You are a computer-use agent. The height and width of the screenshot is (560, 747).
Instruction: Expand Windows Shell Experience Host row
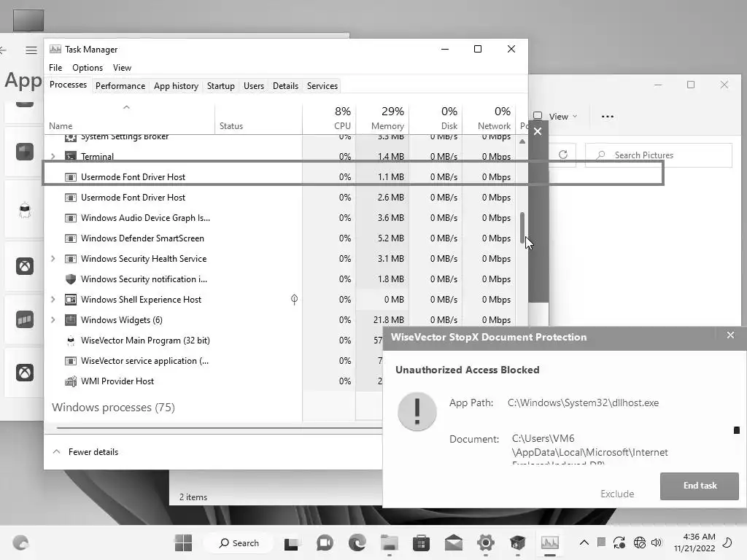pos(53,300)
